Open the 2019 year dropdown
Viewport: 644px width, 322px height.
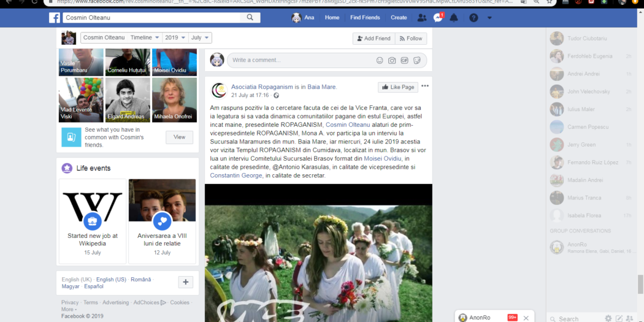(x=175, y=38)
